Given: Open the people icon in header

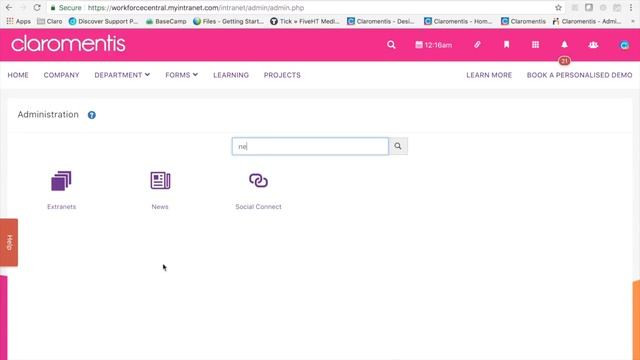Looking at the screenshot, I should click(593, 45).
